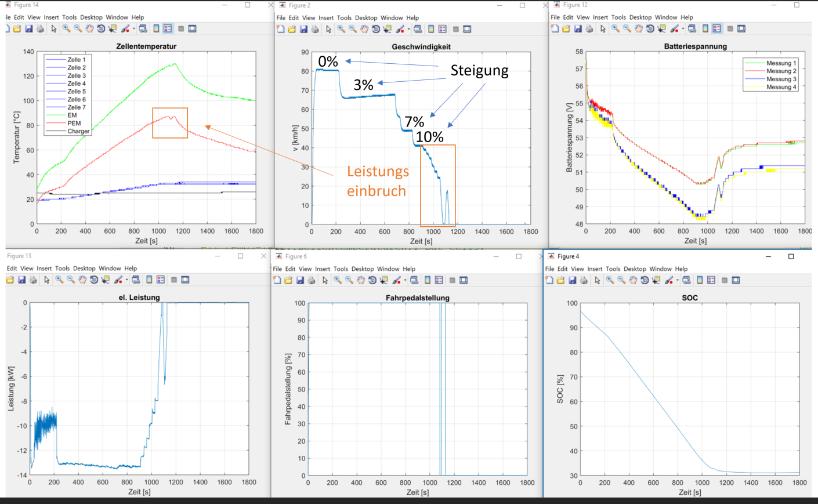This screenshot has height=504, width=818.
Task: Click the 'Geschwindigkeit' plot title
Action: click(421, 47)
